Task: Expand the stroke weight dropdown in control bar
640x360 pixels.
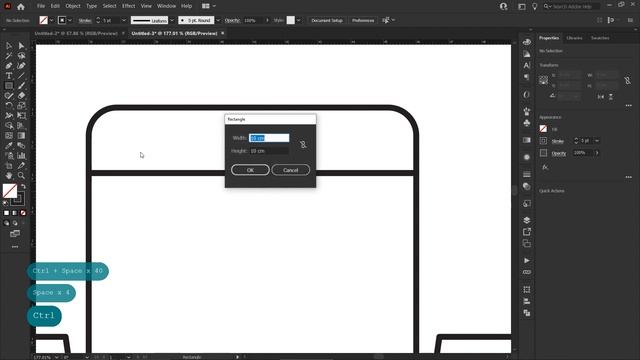Action: point(124,20)
